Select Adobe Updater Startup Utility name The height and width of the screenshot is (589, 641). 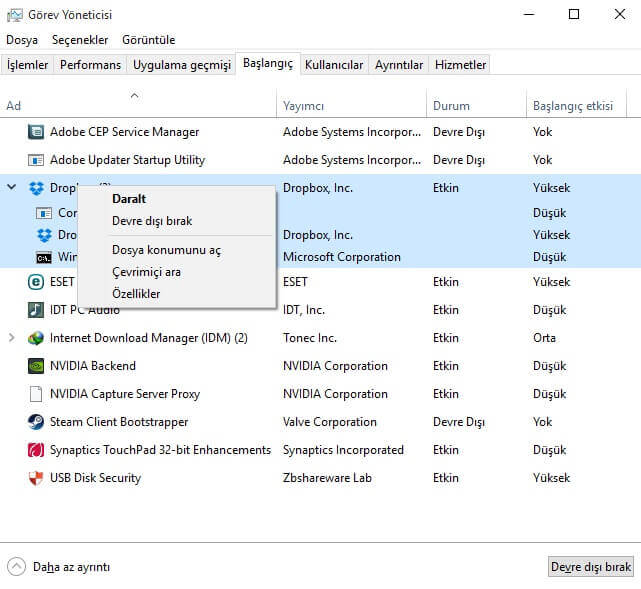point(128,160)
